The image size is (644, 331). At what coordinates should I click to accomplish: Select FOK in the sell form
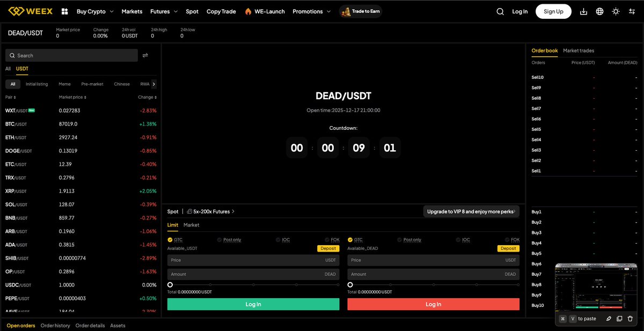pos(512,240)
